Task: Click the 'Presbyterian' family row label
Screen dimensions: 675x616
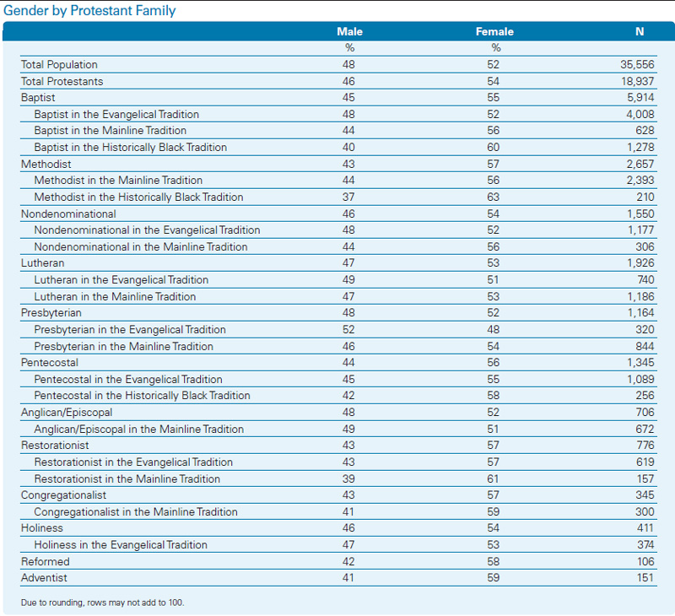Action: click(x=51, y=312)
